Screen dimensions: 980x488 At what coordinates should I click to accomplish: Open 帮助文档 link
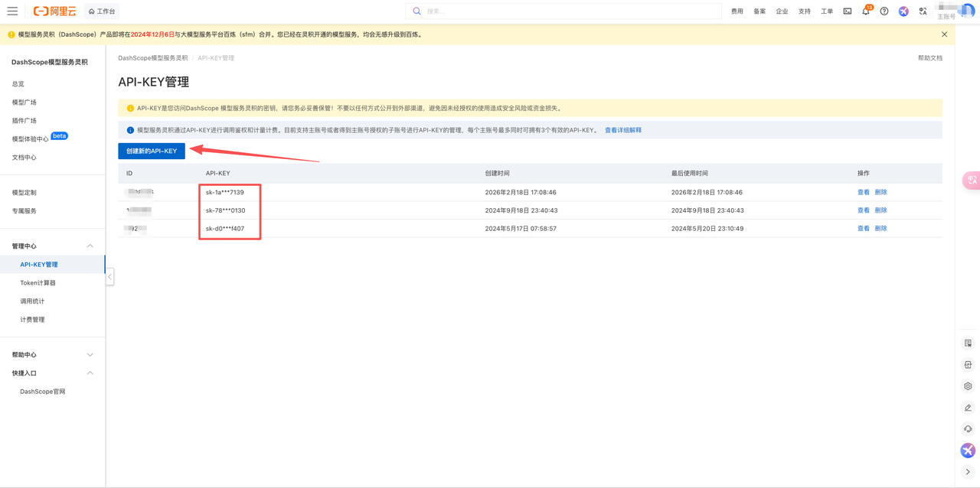point(930,58)
